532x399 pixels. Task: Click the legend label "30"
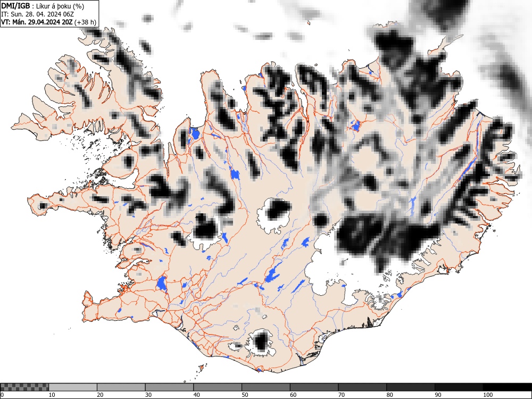click(148, 395)
